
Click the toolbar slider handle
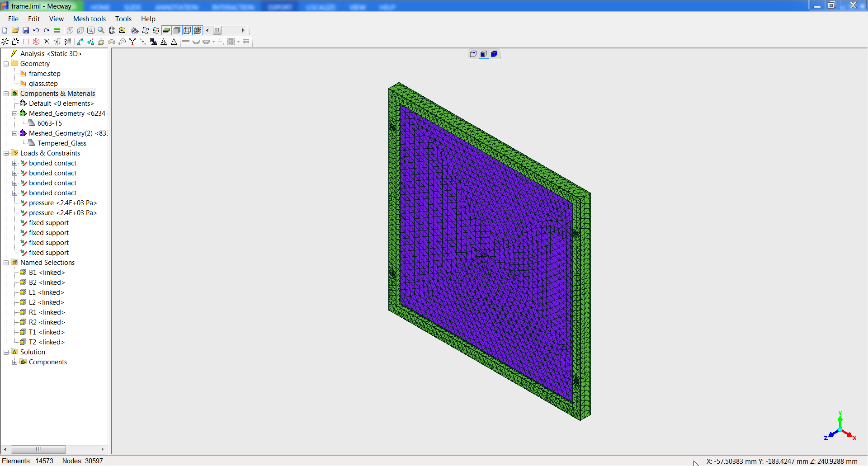click(x=217, y=30)
